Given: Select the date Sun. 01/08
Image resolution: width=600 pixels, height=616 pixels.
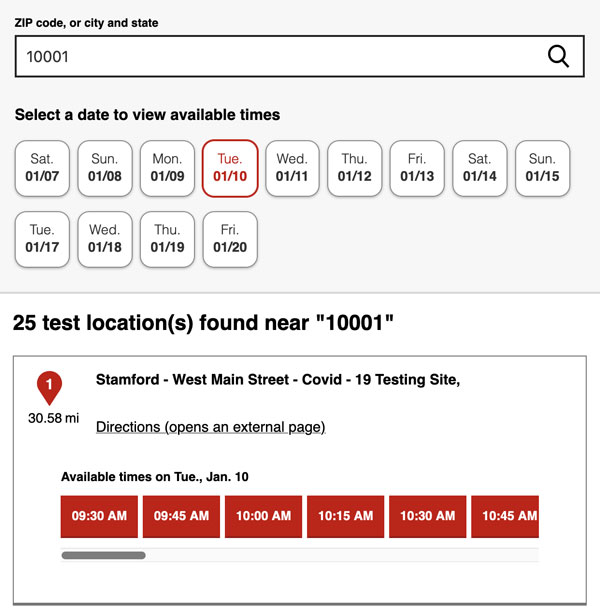Looking at the screenshot, I should [x=105, y=168].
